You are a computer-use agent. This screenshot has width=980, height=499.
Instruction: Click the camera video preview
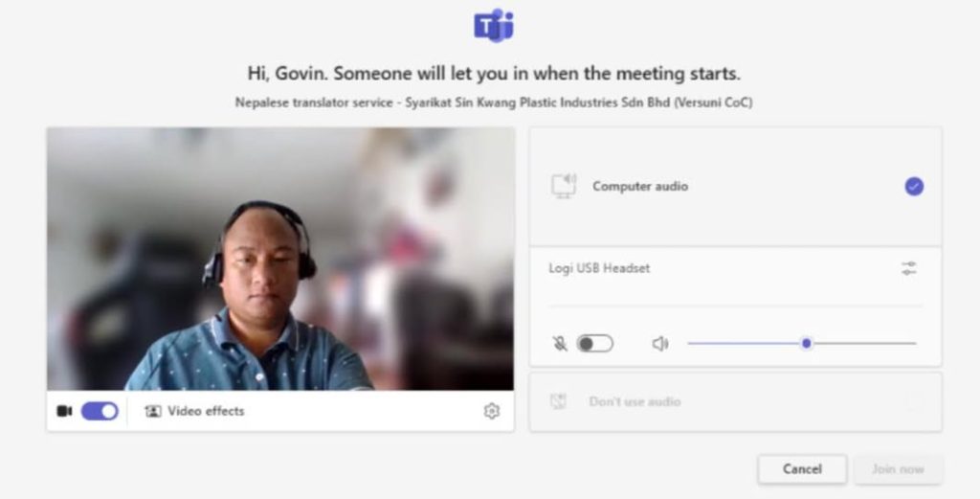(280, 259)
